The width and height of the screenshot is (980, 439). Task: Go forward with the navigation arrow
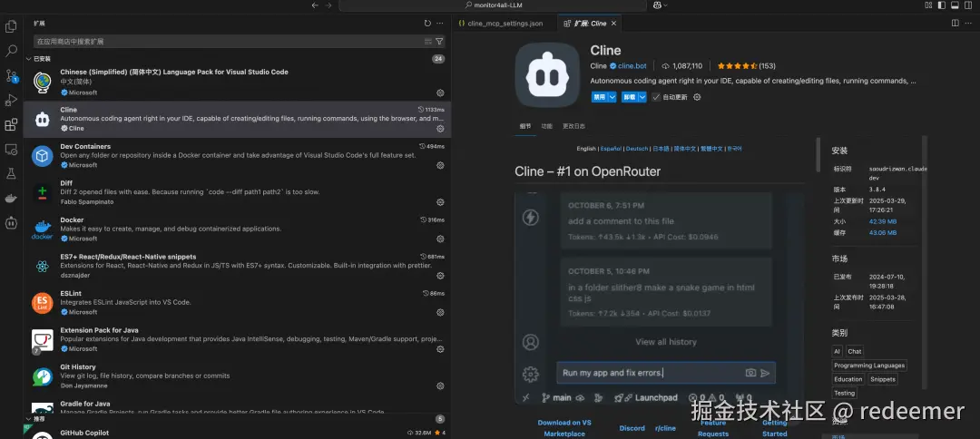pyautogui.click(x=328, y=5)
